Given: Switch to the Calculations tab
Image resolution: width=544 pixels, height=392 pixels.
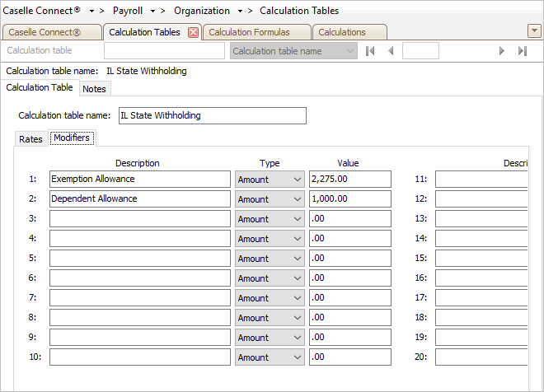Looking at the screenshot, I should tap(349, 32).
